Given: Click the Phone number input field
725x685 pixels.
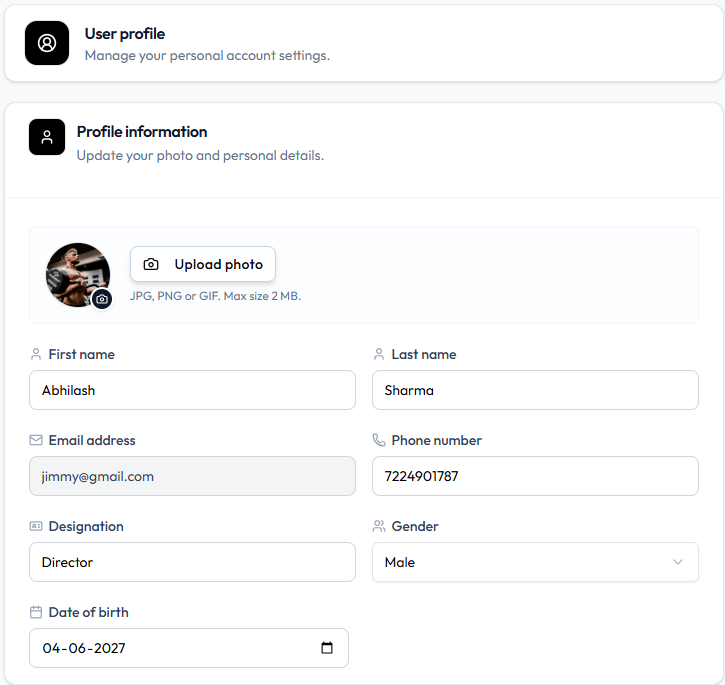Looking at the screenshot, I should pos(535,476).
